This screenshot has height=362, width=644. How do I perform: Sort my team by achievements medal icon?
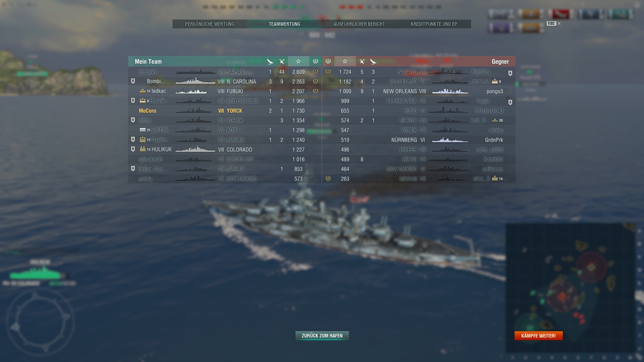click(315, 61)
